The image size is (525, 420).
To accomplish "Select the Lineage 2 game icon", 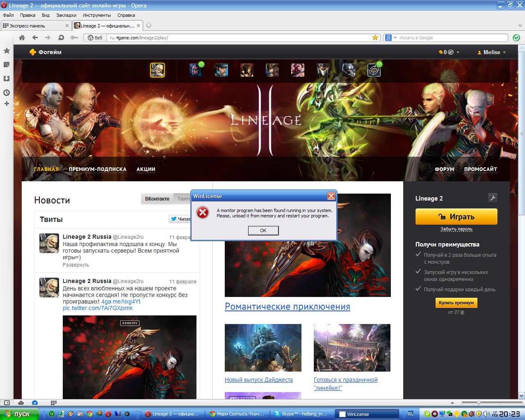I will click(x=157, y=70).
